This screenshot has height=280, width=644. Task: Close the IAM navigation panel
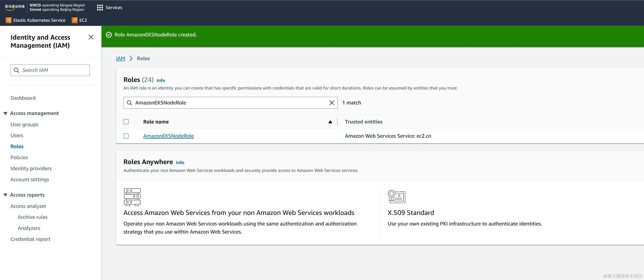point(91,37)
